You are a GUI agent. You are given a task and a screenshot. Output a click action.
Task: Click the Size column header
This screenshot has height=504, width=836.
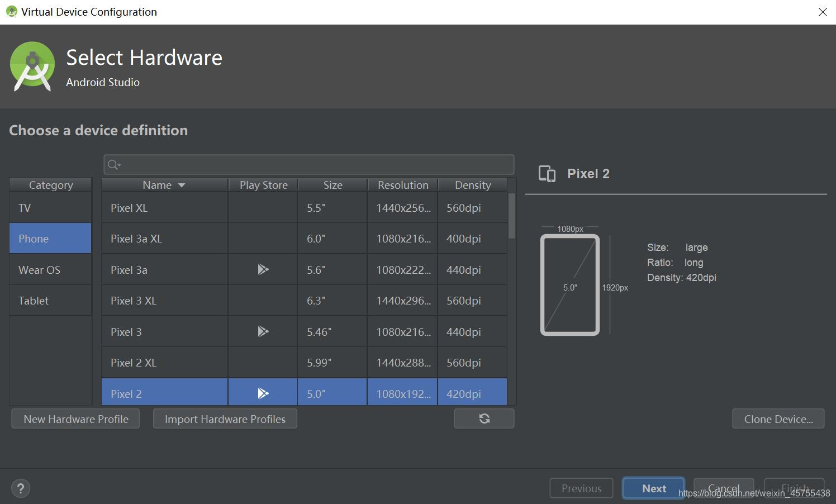(x=332, y=185)
